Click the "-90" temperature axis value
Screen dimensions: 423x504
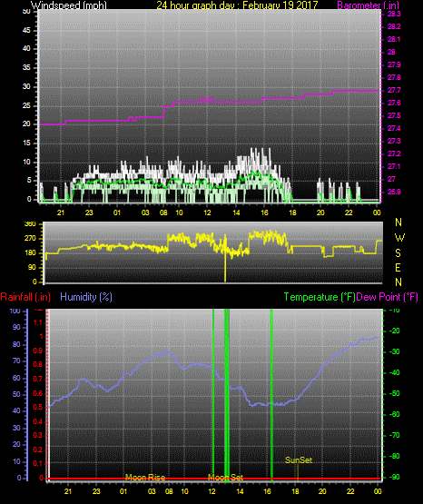pyautogui.click(x=395, y=477)
